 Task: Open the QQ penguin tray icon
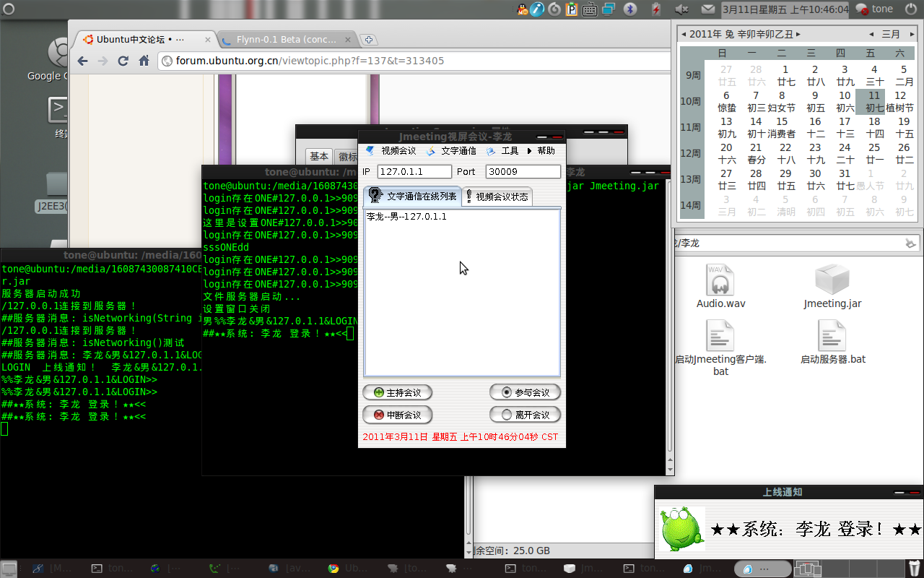522,9
